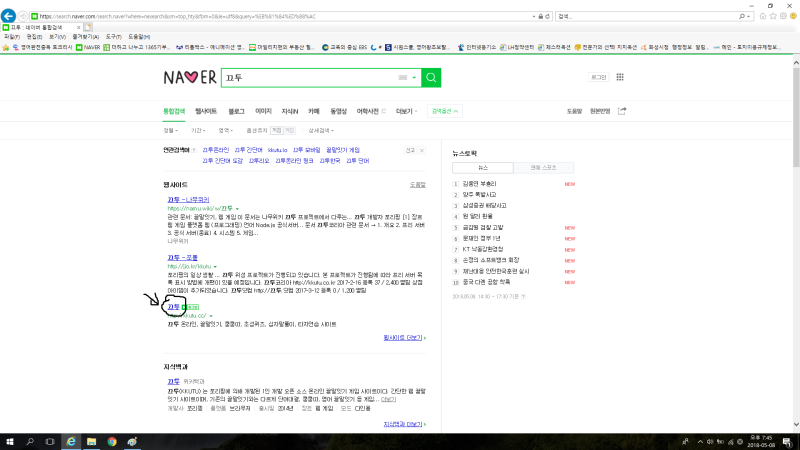The image size is (800, 450).
Task: Switch to the 지식iN search tab
Action: (290, 111)
